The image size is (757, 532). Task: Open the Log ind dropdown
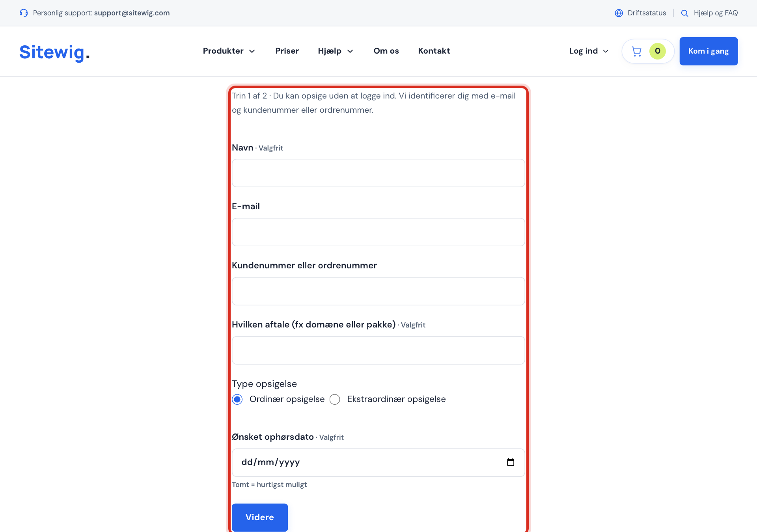click(589, 51)
